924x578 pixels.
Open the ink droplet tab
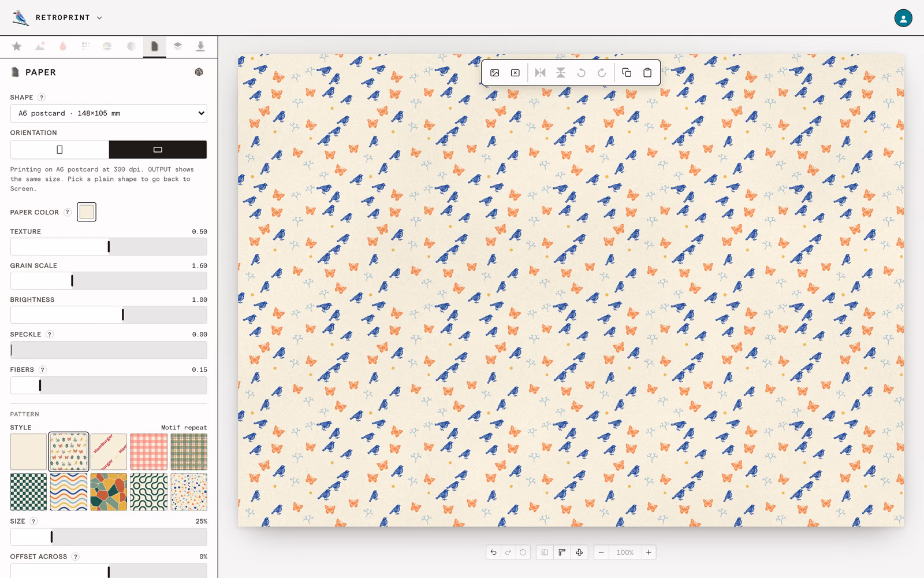pyautogui.click(x=63, y=46)
